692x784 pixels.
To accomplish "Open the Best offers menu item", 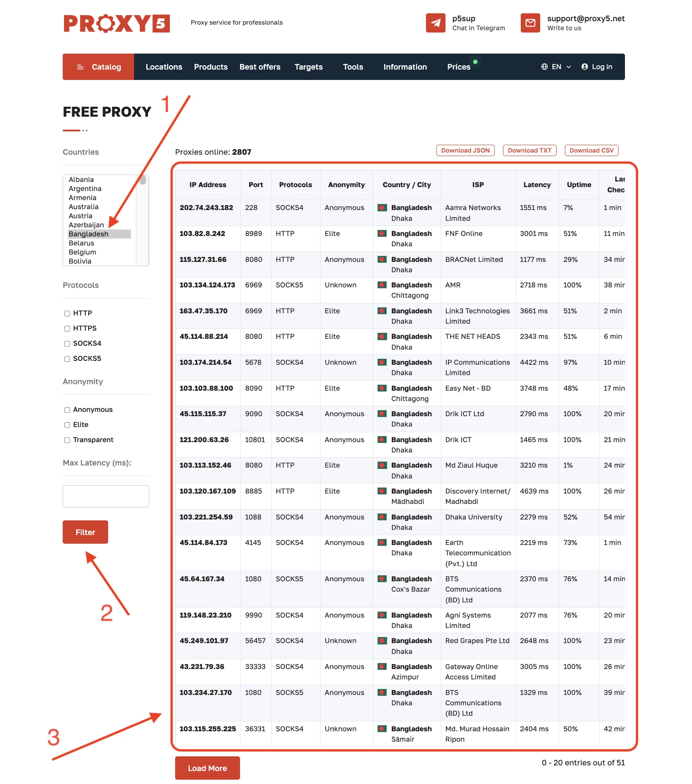I will click(259, 67).
